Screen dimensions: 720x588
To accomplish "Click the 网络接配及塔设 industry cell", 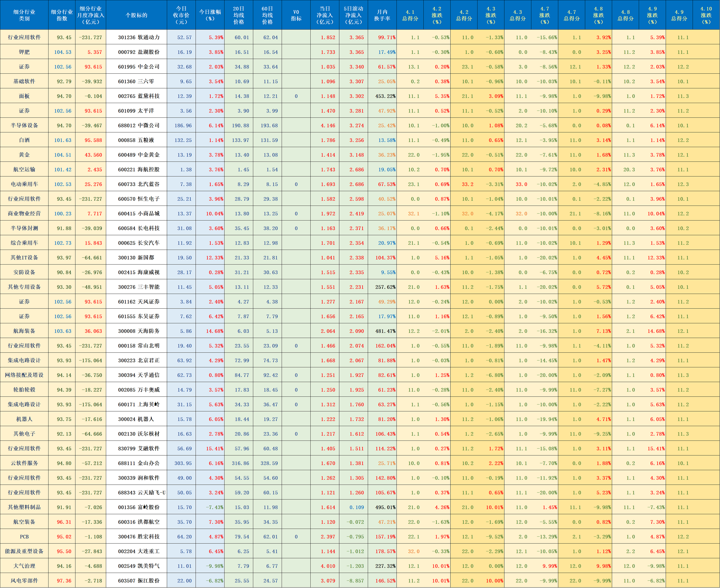I will pos(24,375).
